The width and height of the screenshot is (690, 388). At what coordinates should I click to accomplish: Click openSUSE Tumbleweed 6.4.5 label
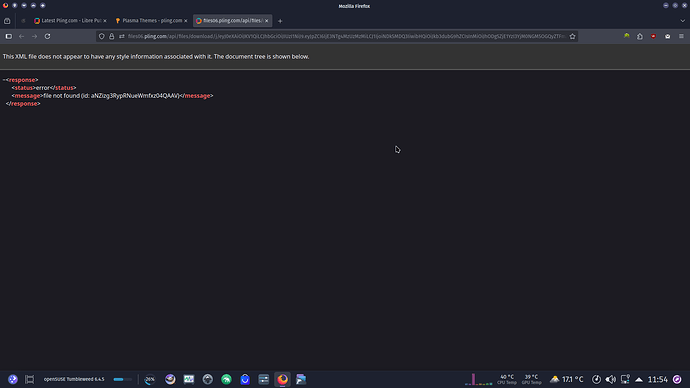[x=74, y=379]
